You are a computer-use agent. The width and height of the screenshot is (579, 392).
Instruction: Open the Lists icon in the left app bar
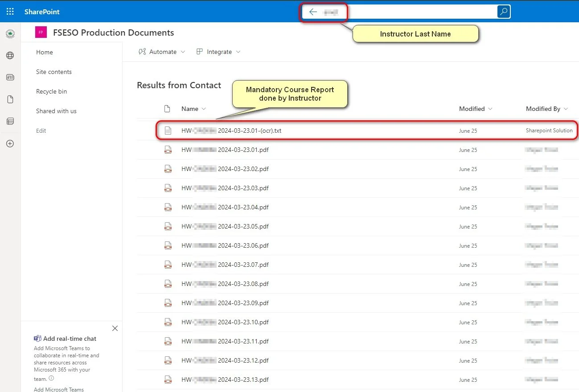[x=10, y=121]
